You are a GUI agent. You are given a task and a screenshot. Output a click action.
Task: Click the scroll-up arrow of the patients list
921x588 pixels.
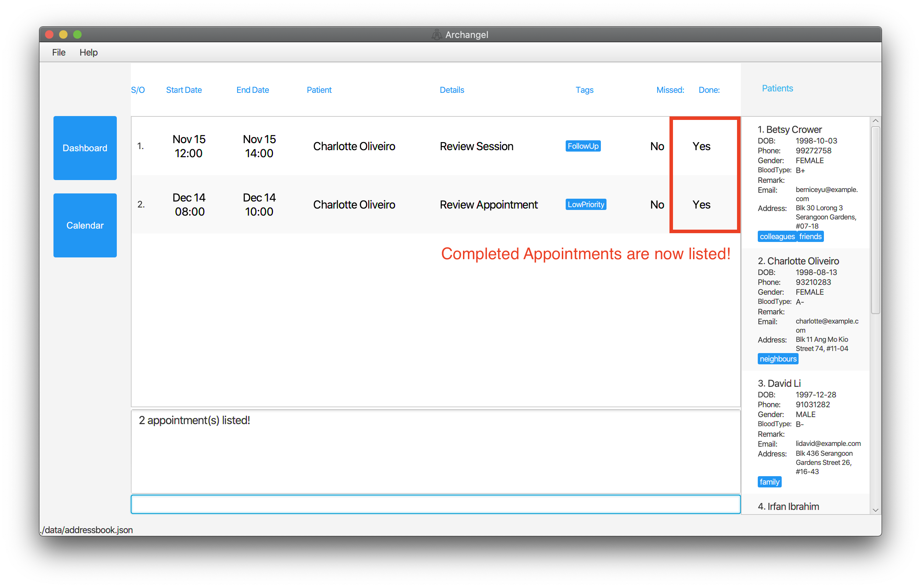(876, 121)
